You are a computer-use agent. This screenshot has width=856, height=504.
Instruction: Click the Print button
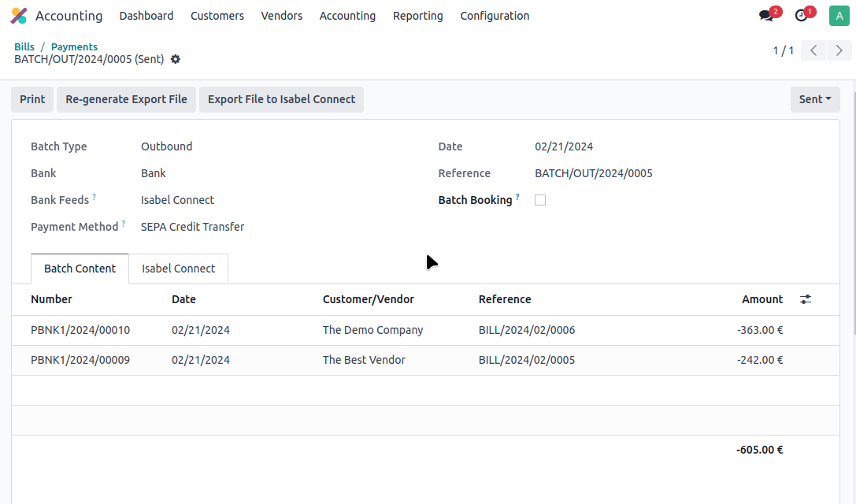pos(32,99)
